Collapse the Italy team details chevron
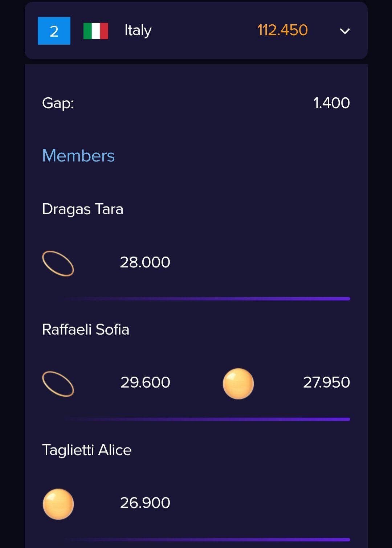Viewport: 392px width, 548px height. point(345,31)
